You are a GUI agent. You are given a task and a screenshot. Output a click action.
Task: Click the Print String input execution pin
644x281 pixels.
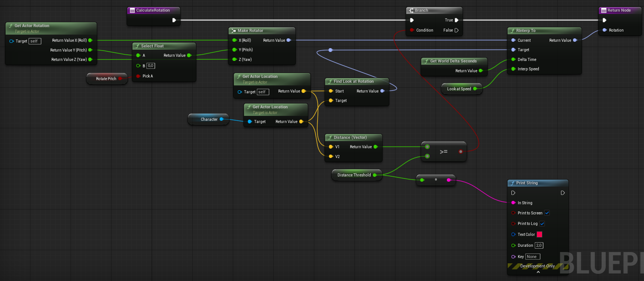pos(513,193)
